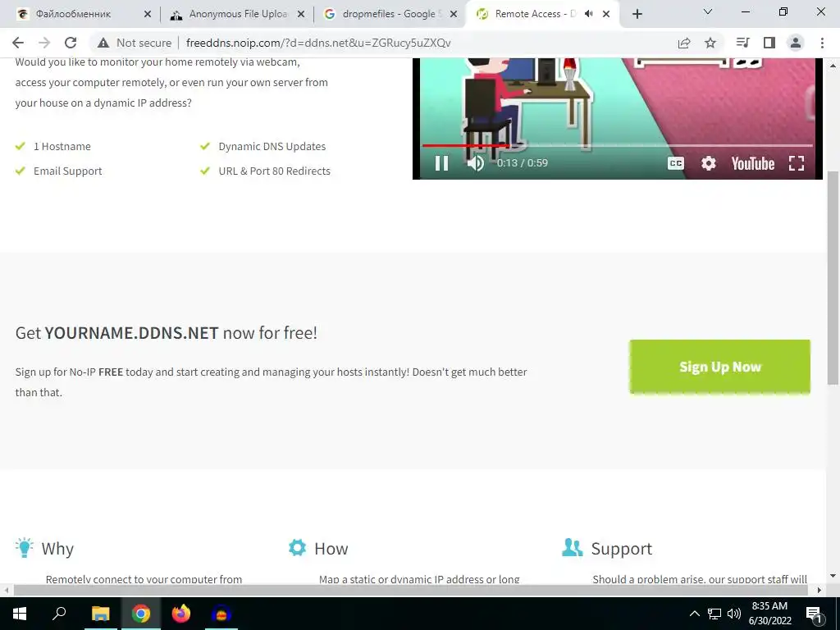840x630 pixels.
Task: Click the scroll down arrow
Action: [833, 577]
